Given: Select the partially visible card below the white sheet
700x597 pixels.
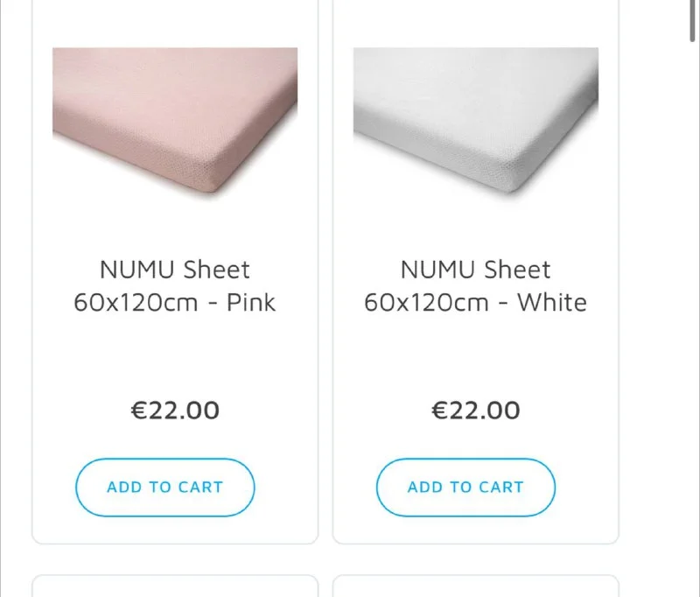Looking at the screenshot, I should 476,586.
